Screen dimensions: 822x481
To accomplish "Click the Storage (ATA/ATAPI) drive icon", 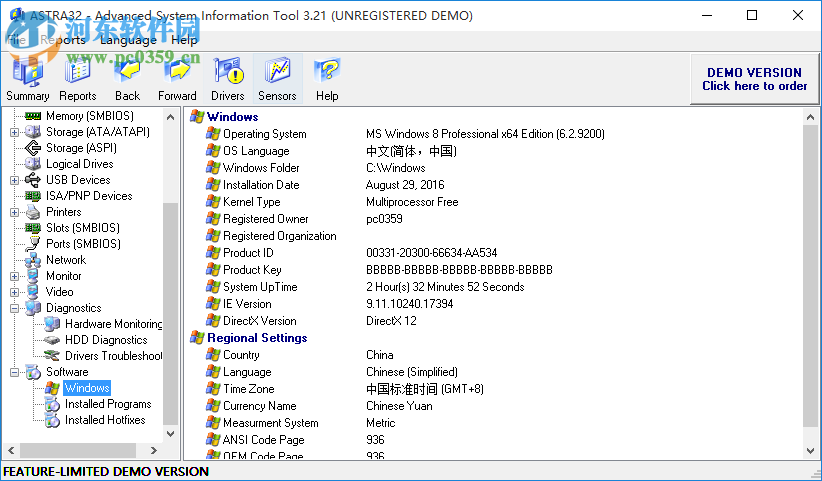I will [x=33, y=132].
